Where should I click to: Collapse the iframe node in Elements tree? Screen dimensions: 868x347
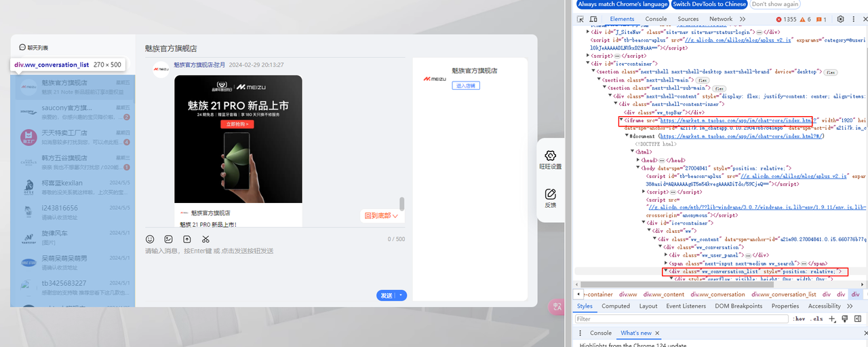coord(621,120)
